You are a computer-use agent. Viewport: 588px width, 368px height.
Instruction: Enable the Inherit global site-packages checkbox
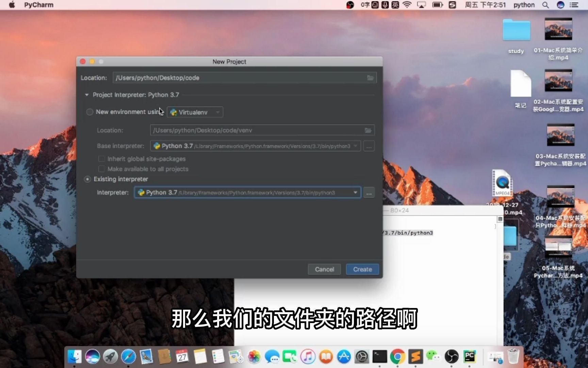pyautogui.click(x=102, y=158)
